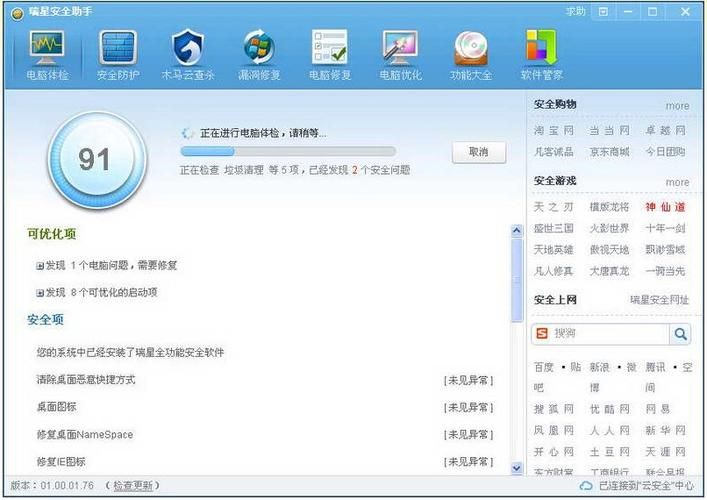Open 检查更新 check update link
Viewport: 707px width, 500px height.
[x=133, y=486]
